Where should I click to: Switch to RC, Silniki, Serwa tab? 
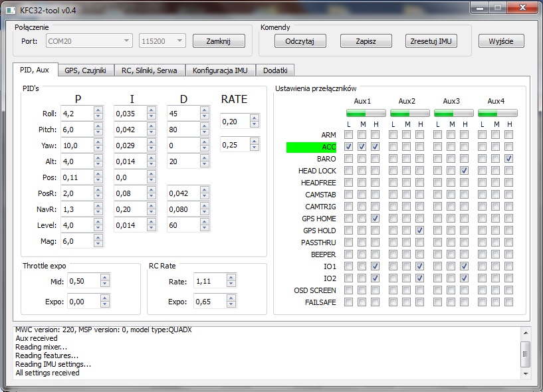pos(149,70)
